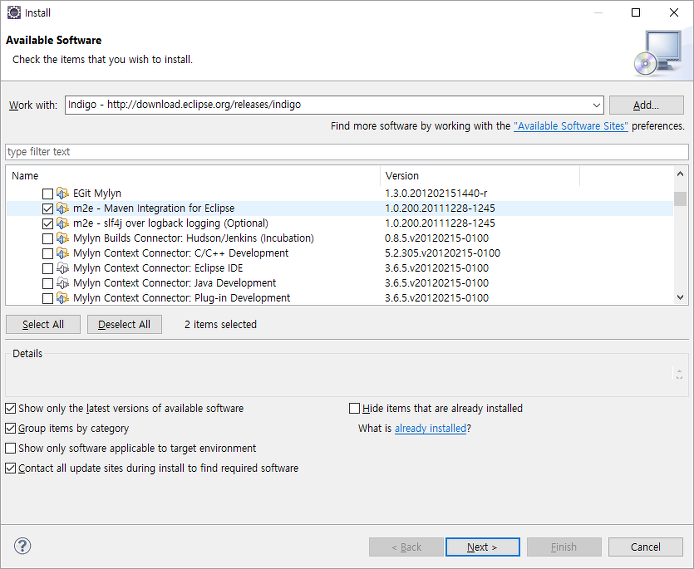The height and width of the screenshot is (569, 694).
Task: Select the EGit Mylyn row text
Action: [x=97, y=193]
